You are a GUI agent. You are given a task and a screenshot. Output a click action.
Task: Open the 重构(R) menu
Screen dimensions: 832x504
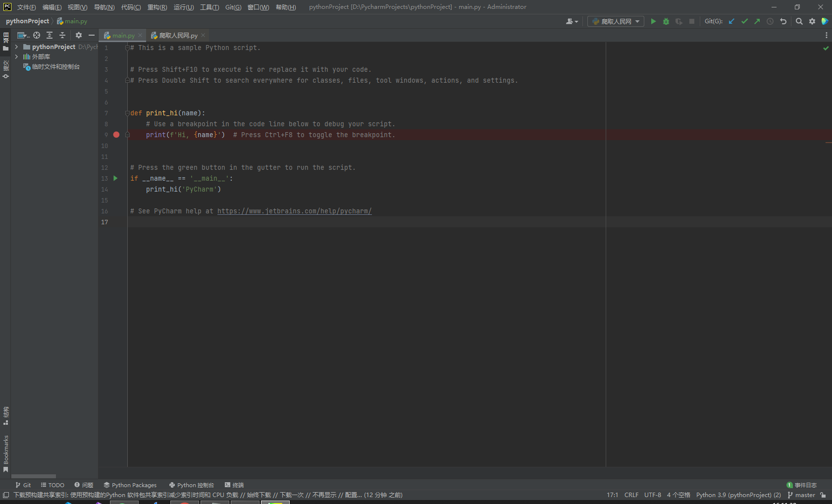[x=157, y=7]
